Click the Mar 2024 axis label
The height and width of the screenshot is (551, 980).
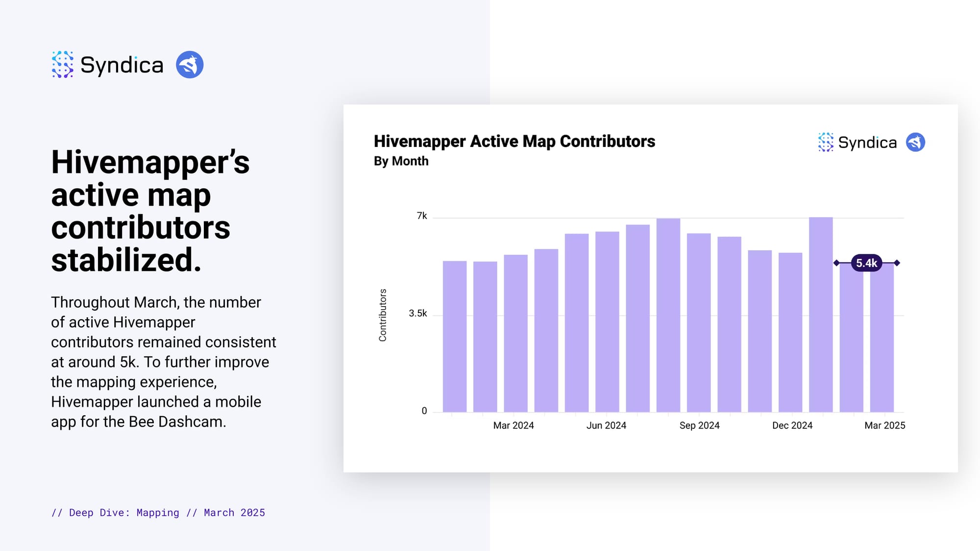tap(513, 426)
